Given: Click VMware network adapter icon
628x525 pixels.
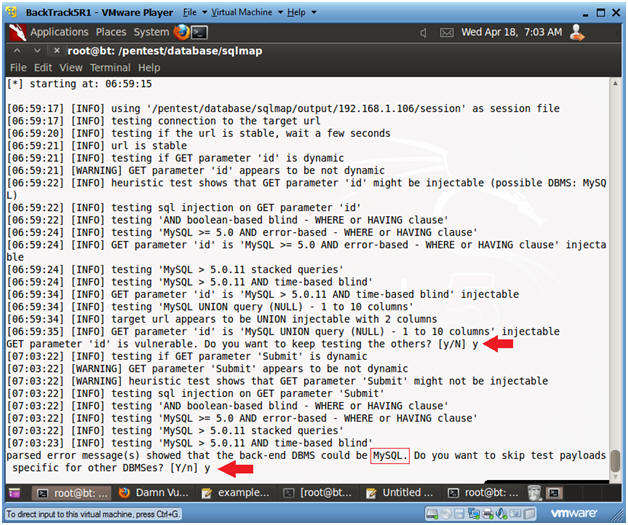Looking at the screenshot, I should 474,513.
